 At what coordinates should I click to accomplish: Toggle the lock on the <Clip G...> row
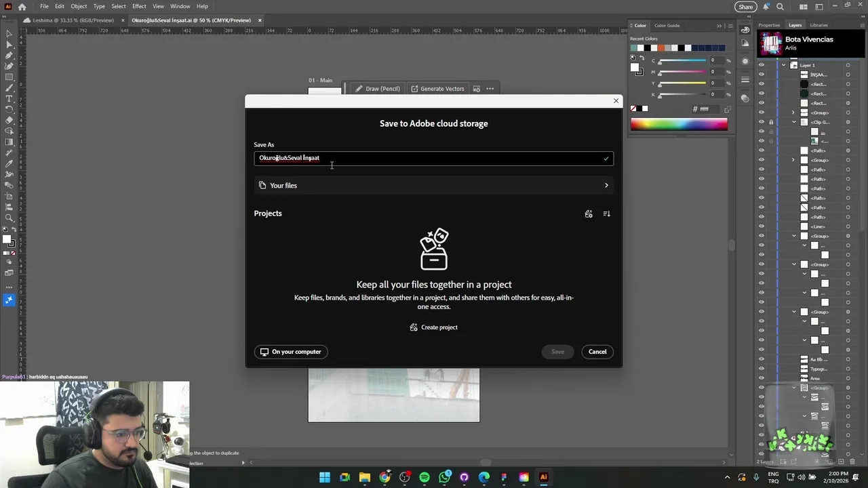(x=771, y=122)
